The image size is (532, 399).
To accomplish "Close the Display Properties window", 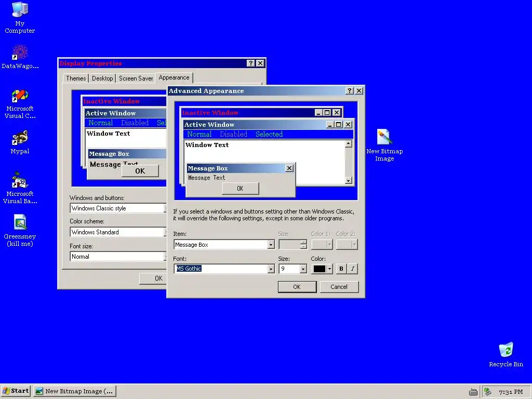I will point(260,63).
